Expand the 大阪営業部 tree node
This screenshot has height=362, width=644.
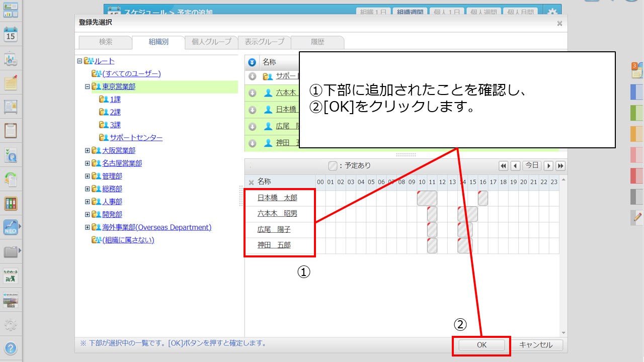[x=87, y=150]
